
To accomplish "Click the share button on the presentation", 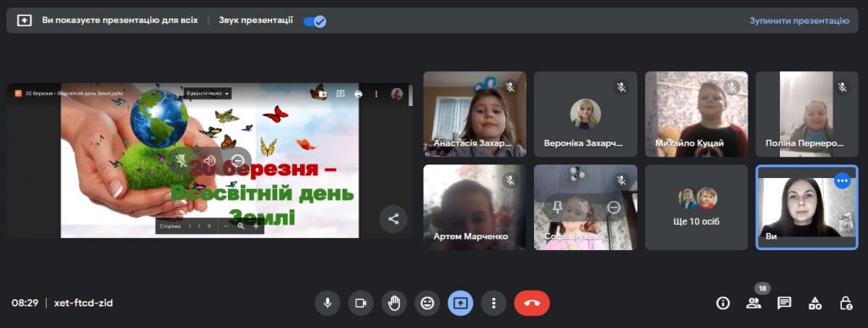I will 393,219.
